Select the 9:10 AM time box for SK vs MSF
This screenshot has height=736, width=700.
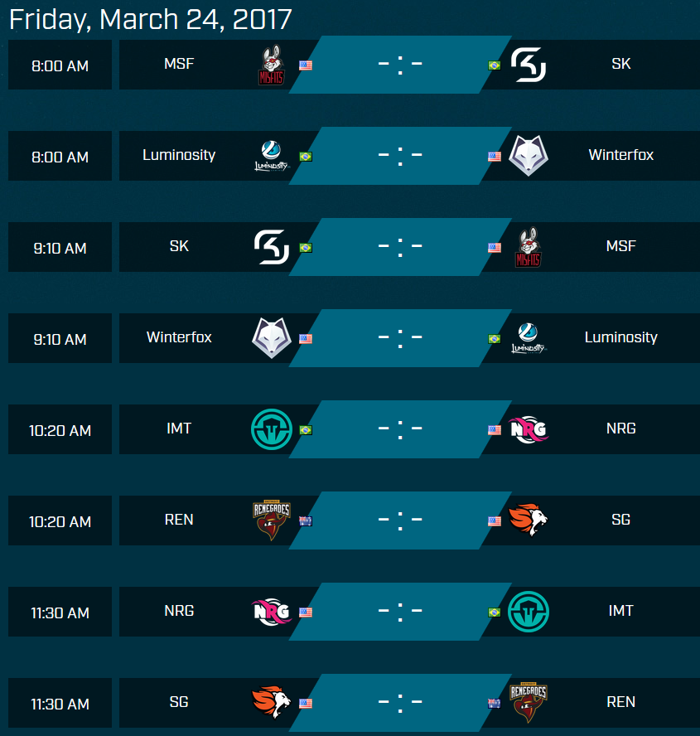[60, 247]
